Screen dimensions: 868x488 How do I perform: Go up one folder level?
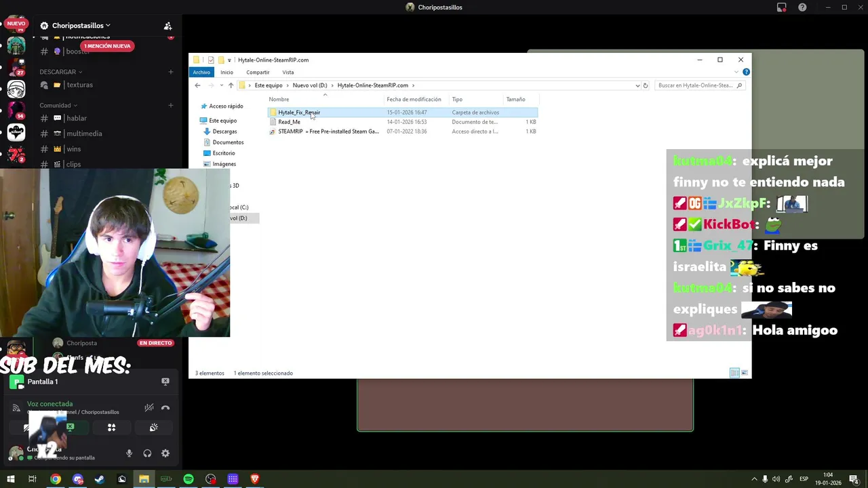point(231,85)
